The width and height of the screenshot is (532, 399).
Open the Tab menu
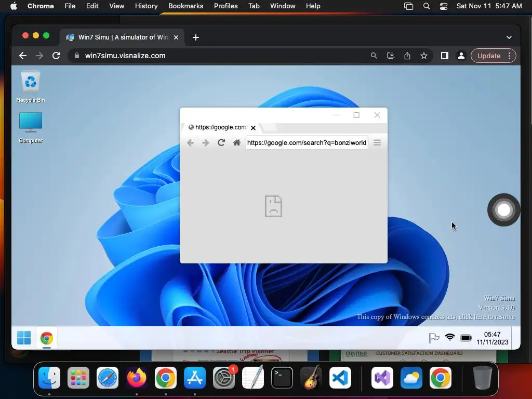254,6
